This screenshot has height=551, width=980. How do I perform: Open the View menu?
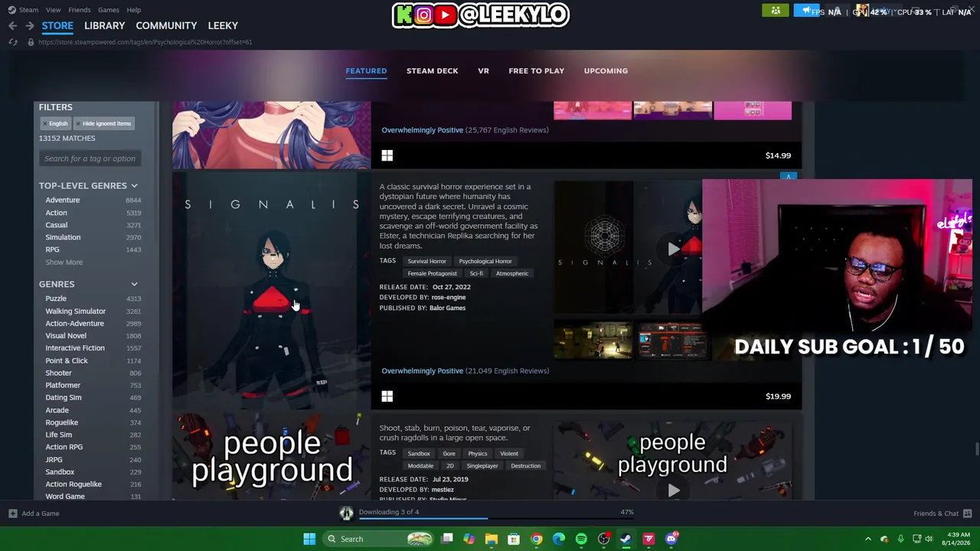click(53, 10)
